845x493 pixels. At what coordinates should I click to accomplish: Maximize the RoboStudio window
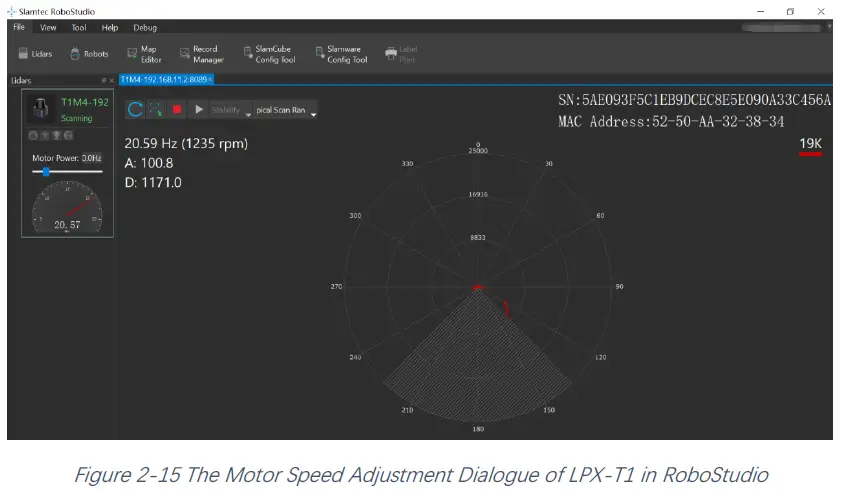coord(790,11)
